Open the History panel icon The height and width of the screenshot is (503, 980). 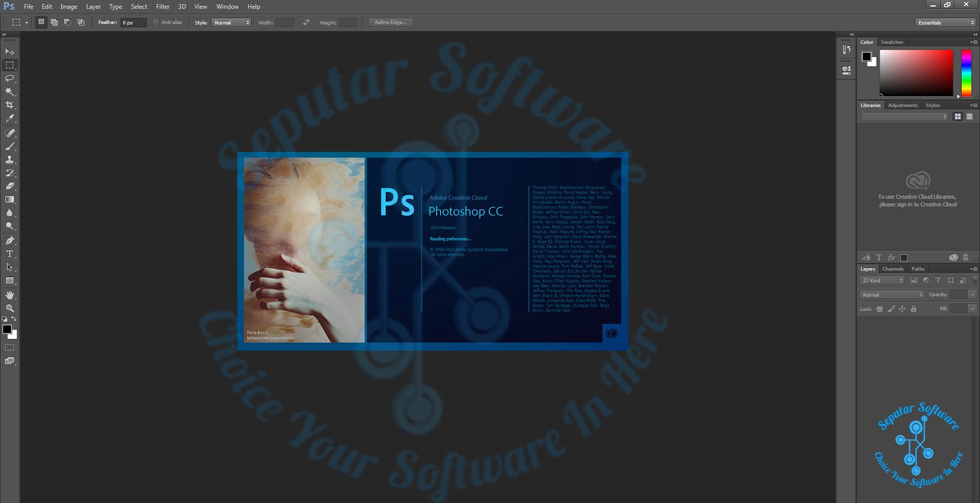coord(846,50)
